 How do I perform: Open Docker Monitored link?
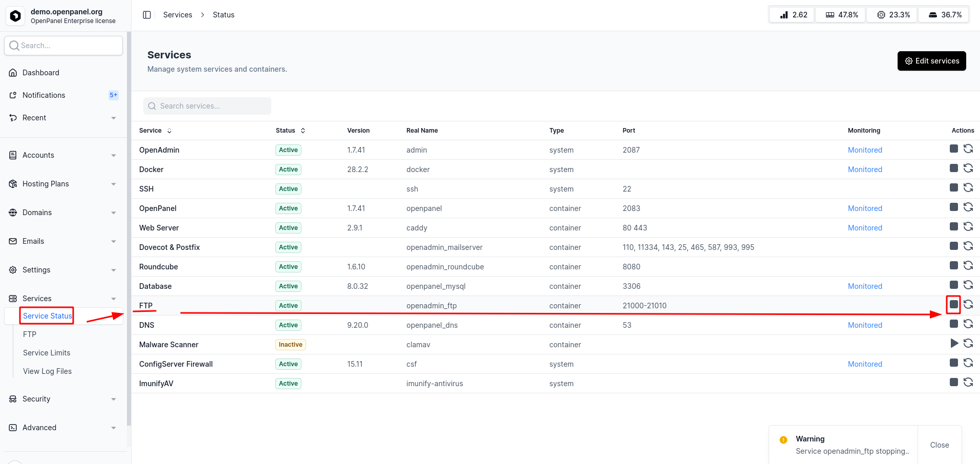point(865,170)
